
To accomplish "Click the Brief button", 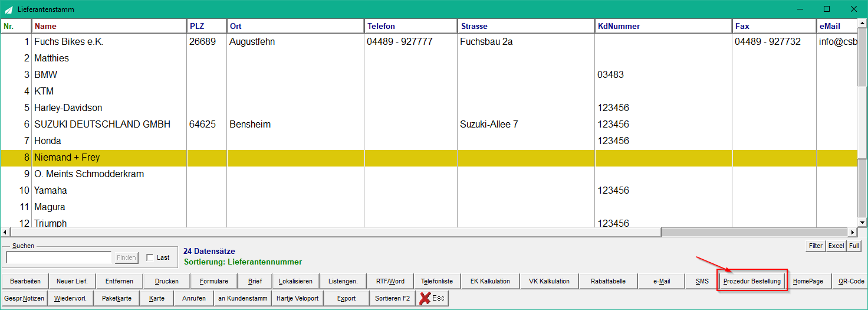I will [x=255, y=281].
